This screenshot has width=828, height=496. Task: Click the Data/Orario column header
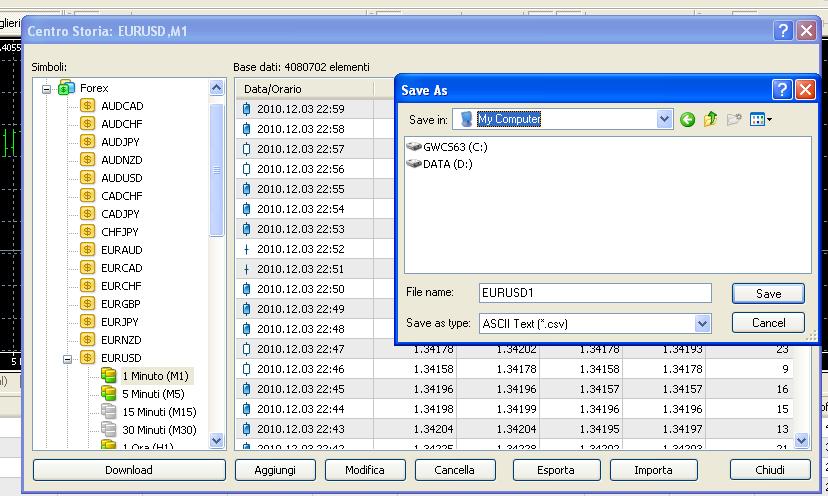pyautogui.click(x=304, y=89)
